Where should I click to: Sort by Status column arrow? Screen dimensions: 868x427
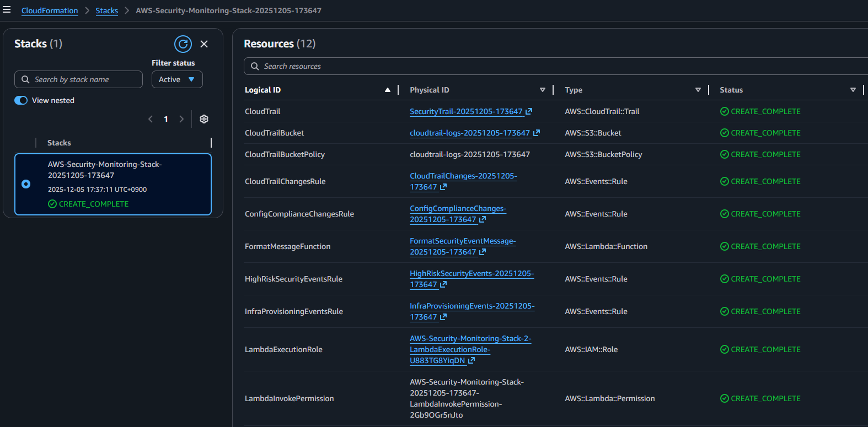(x=853, y=90)
